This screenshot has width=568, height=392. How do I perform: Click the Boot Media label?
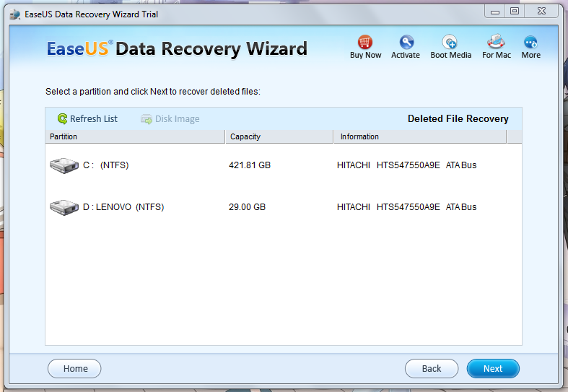pyautogui.click(x=450, y=55)
